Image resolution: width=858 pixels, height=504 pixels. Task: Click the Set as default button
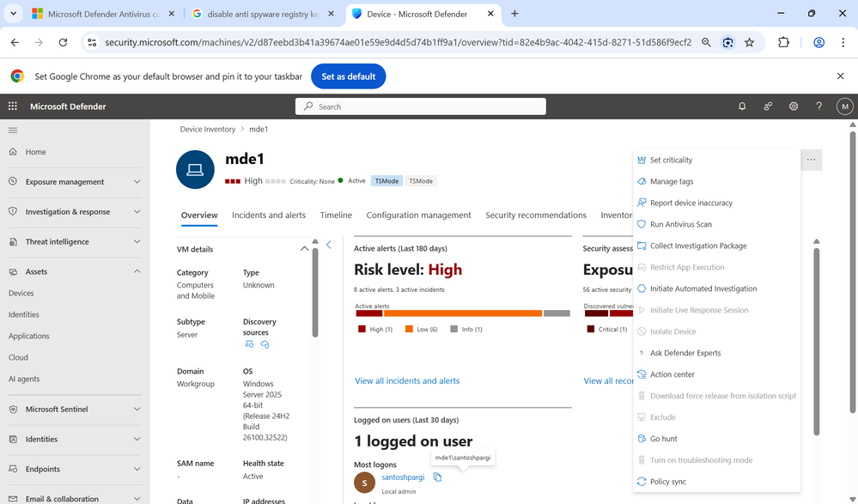click(348, 76)
